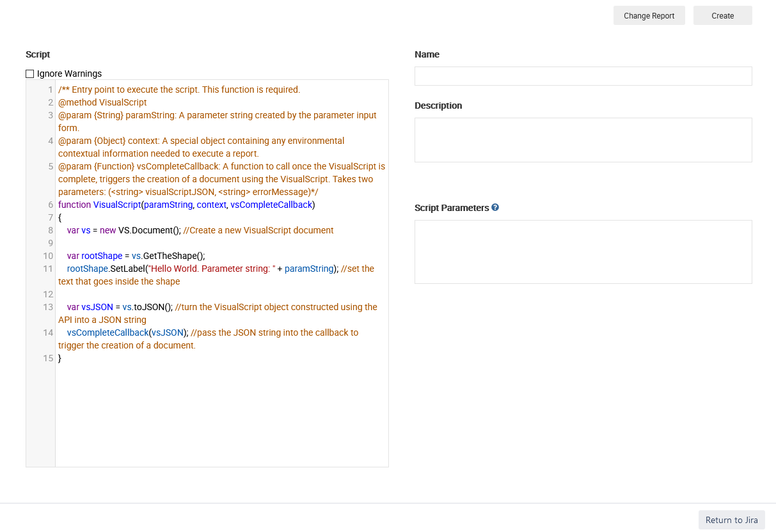Screen dimensions: 776x532
Task: Click inside the Name input field
Action: click(583, 75)
